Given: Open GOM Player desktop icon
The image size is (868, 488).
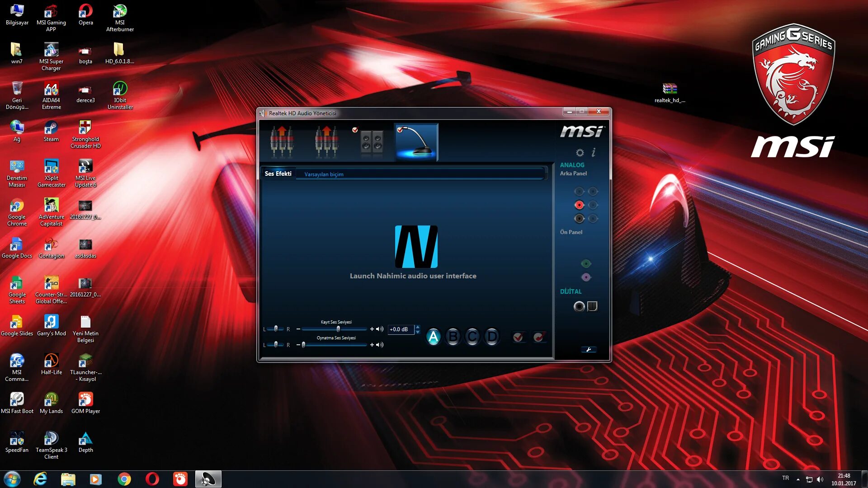Looking at the screenshot, I should click(x=85, y=404).
